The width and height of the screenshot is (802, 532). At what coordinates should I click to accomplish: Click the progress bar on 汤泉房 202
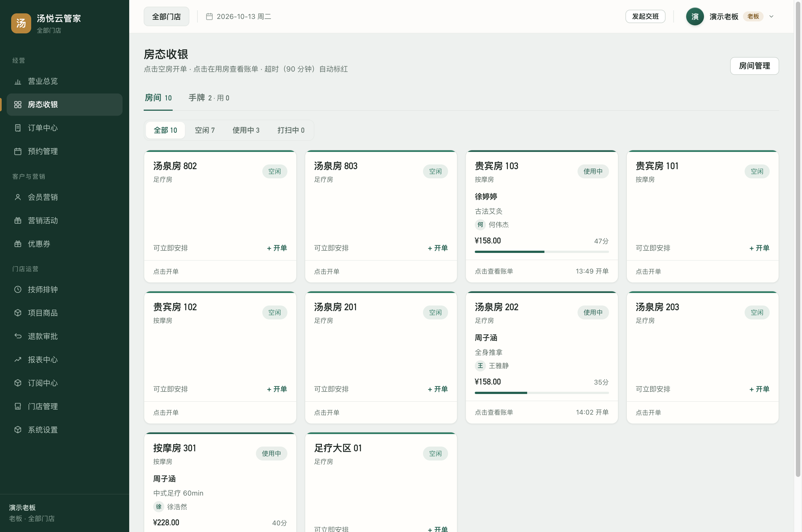tap(542, 393)
